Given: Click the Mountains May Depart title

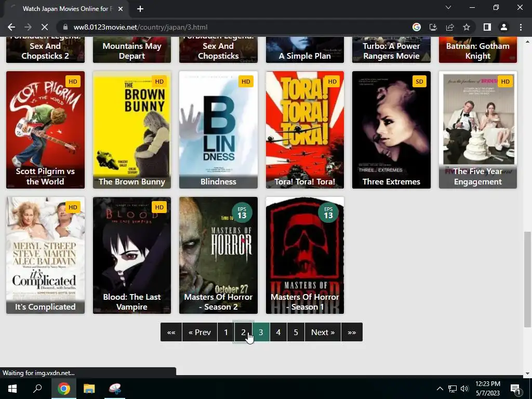Looking at the screenshot, I should click(x=132, y=51).
